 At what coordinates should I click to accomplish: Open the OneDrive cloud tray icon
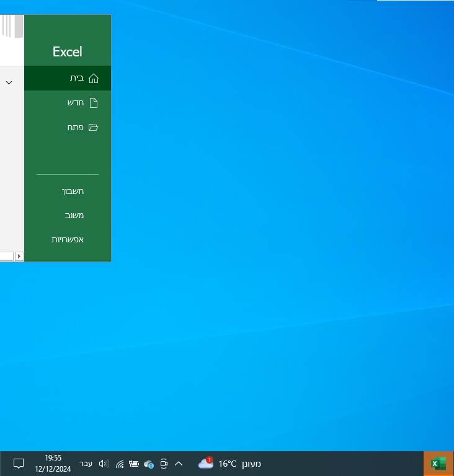[149, 464]
